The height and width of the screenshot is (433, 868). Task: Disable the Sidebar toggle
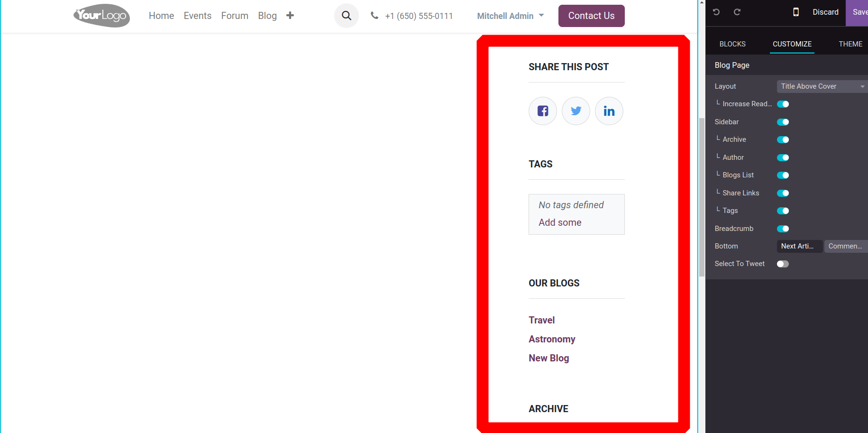coord(783,122)
